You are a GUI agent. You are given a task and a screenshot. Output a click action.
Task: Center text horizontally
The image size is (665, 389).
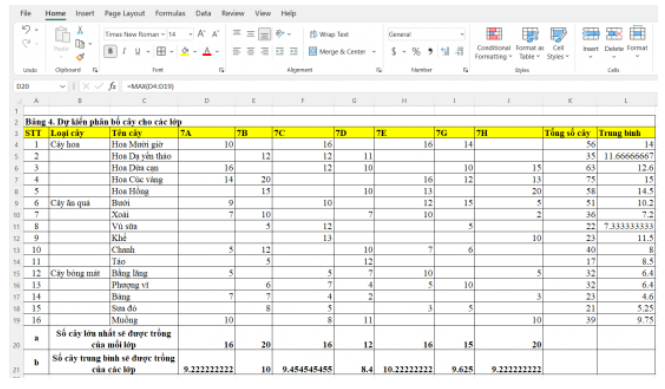click(251, 51)
